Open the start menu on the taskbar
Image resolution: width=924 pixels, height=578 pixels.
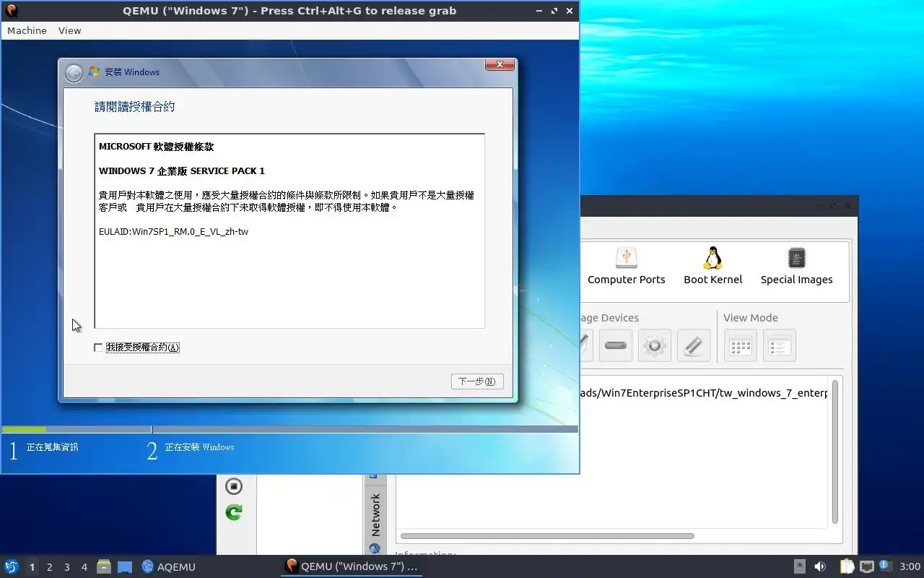(12, 566)
